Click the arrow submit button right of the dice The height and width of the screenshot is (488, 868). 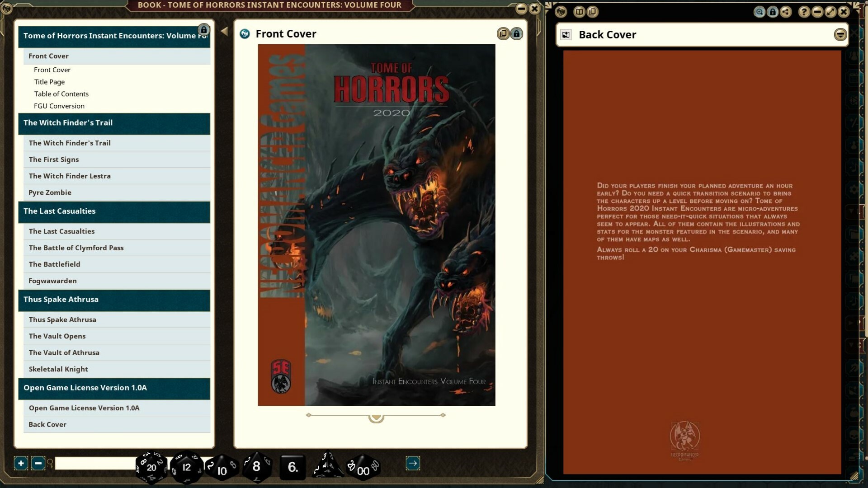(413, 463)
